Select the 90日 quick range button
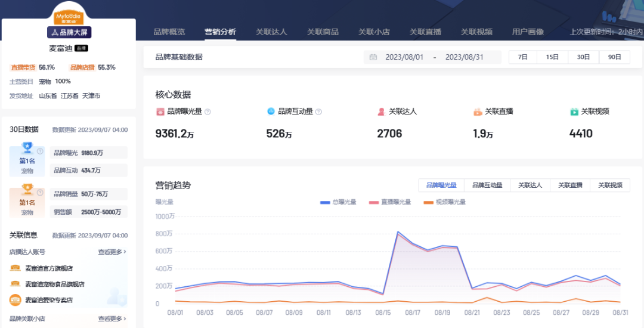Screen dimensions: 644x328 click(614, 57)
